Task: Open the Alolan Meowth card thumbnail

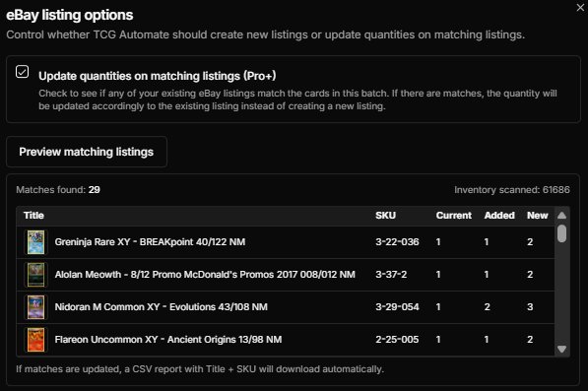Action: pos(36,275)
